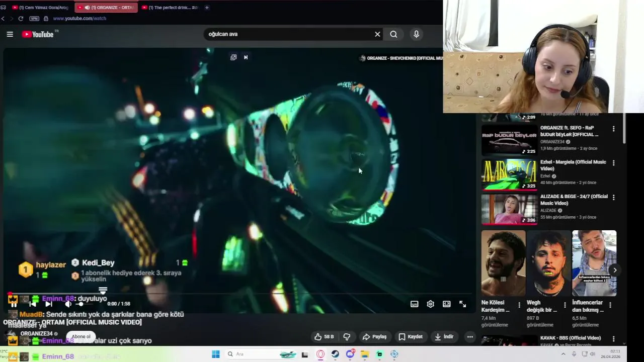Reload the page
Screen dimensions: 644x362
pos(21,19)
